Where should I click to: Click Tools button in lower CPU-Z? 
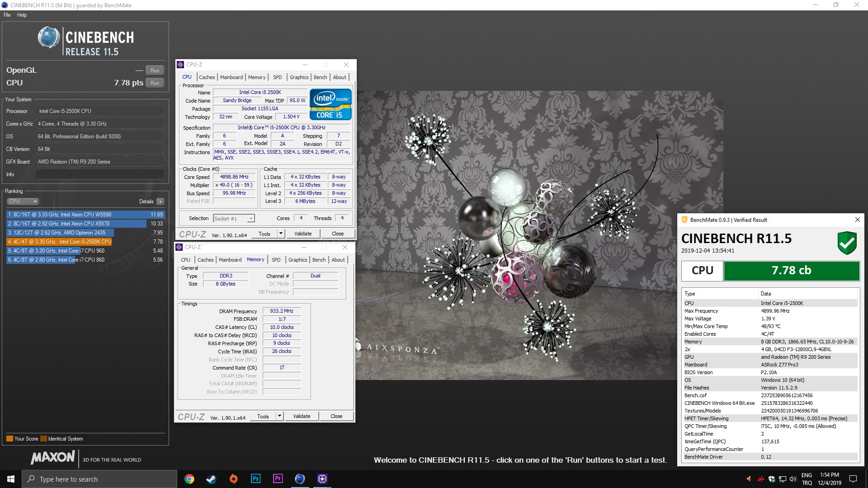[x=263, y=416]
